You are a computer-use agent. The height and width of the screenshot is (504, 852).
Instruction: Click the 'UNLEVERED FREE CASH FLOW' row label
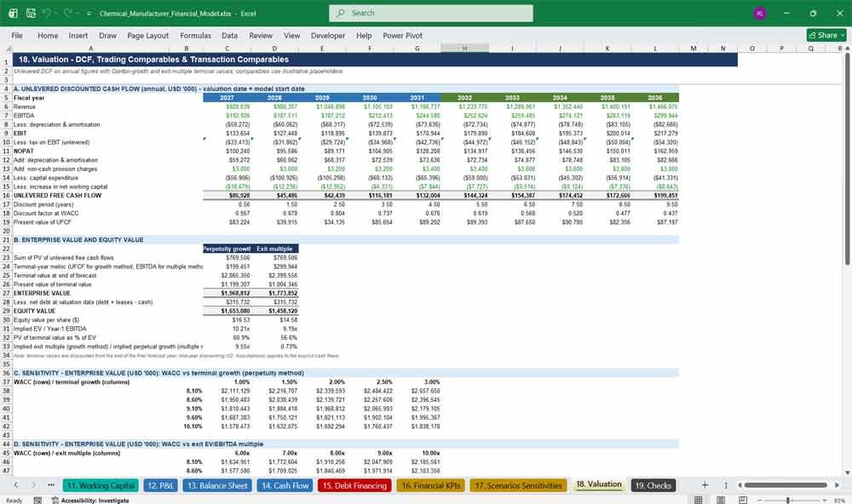click(x=57, y=196)
